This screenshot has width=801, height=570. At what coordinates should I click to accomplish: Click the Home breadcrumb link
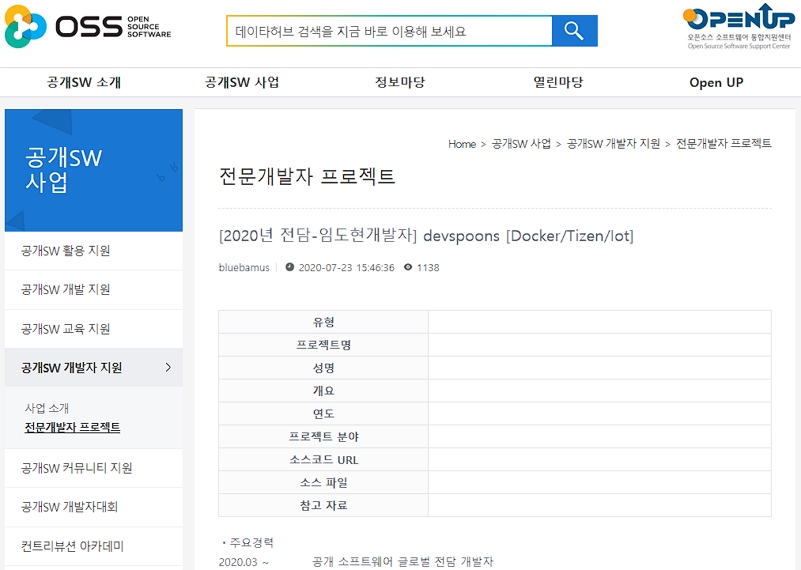pos(461,144)
